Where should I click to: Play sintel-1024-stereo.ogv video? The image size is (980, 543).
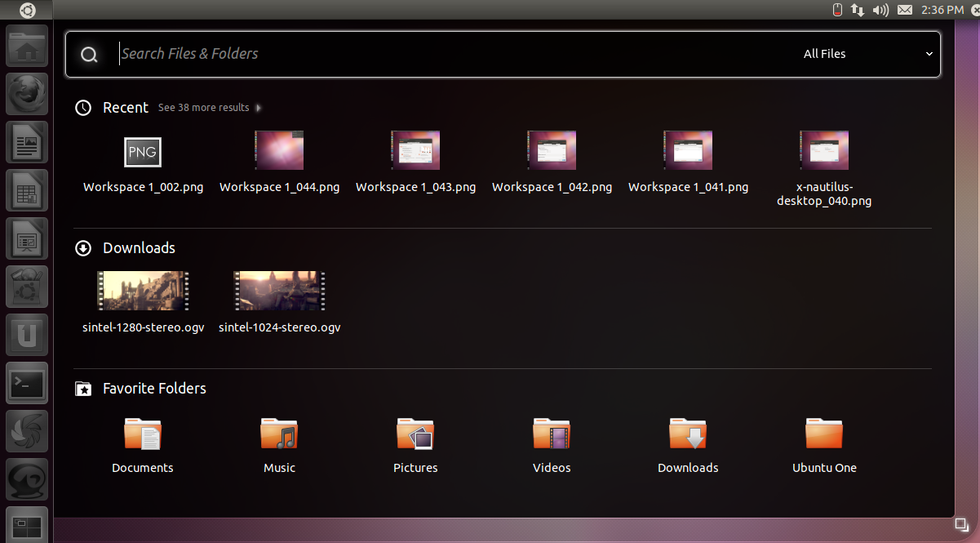pyautogui.click(x=279, y=291)
